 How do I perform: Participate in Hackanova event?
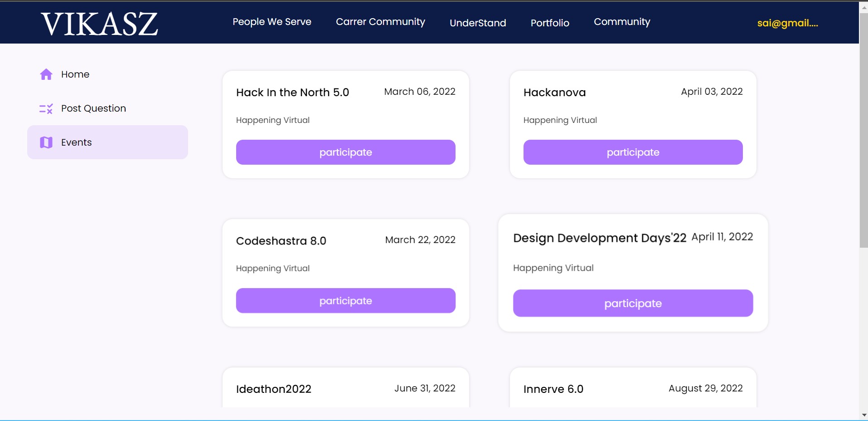(x=633, y=152)
